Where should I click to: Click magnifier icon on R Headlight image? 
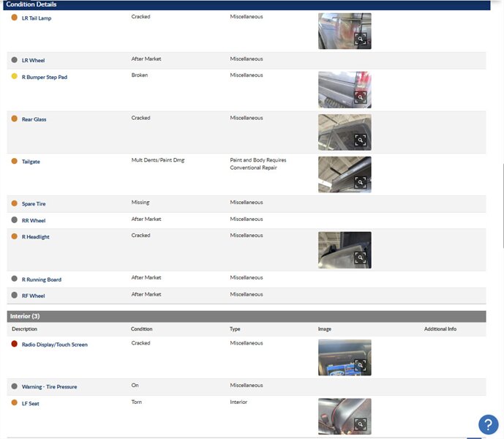pyautogui.click(x=360, y=258)
